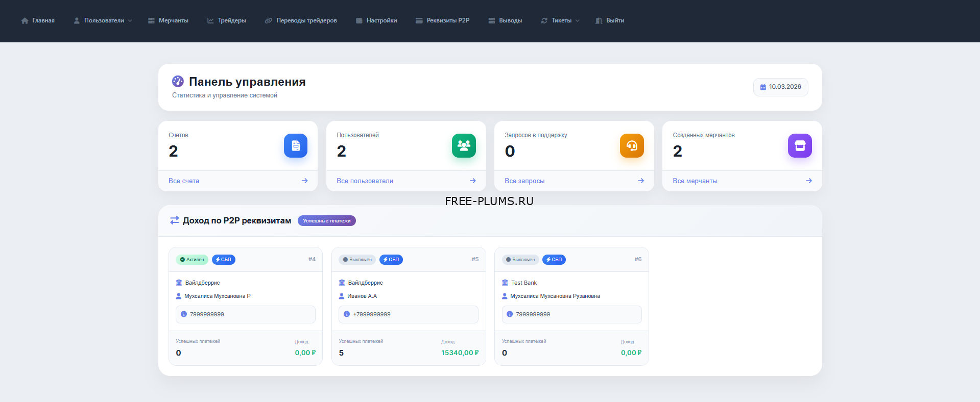Click the green users icon in Пользователей card
This screenshot has height=402, width=980.
[x=464, y=146]
